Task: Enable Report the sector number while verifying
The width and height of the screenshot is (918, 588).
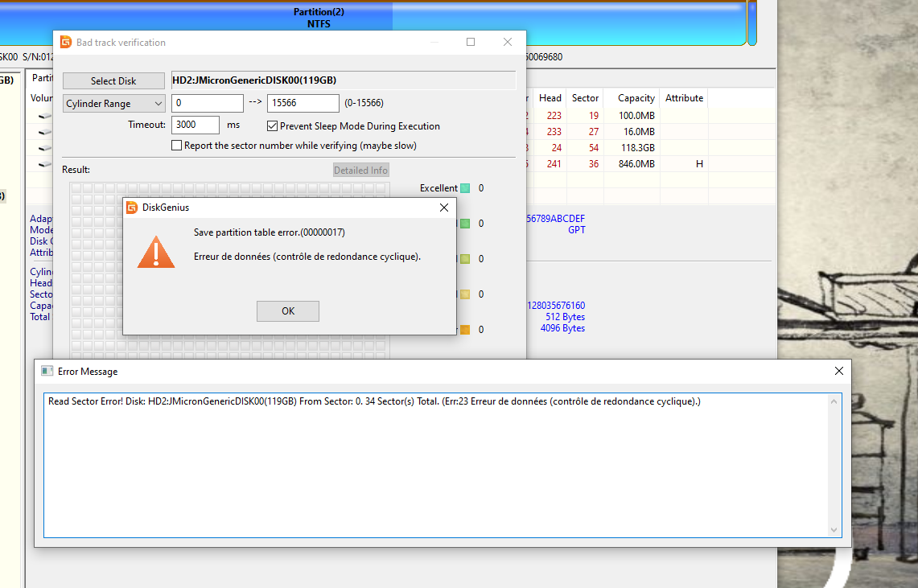Action: point(177,146)
